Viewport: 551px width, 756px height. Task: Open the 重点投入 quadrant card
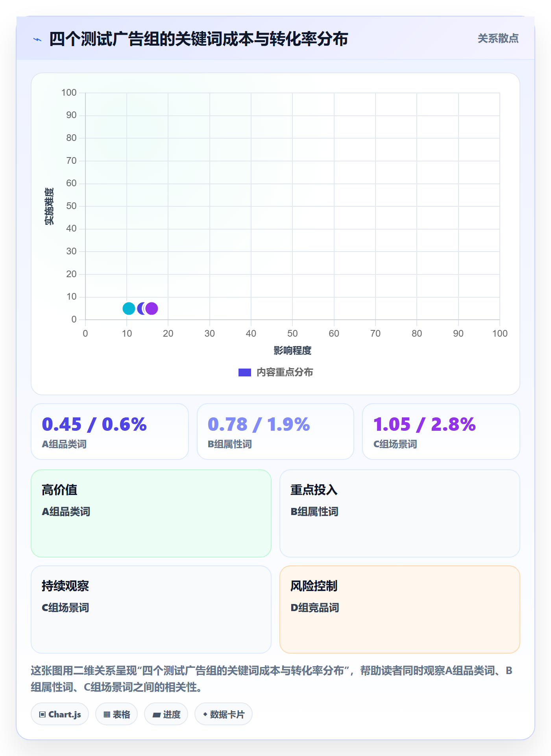tap(400, 513)
